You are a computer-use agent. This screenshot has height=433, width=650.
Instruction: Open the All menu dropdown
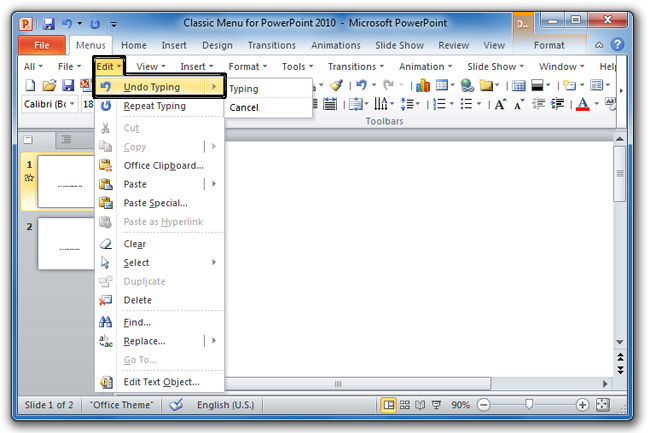click(33, 67)
